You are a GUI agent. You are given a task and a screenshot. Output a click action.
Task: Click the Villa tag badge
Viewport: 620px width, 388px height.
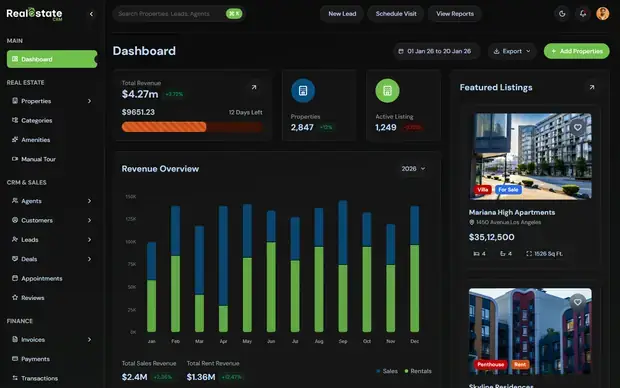pyautogui.click(x=482, y=190)
